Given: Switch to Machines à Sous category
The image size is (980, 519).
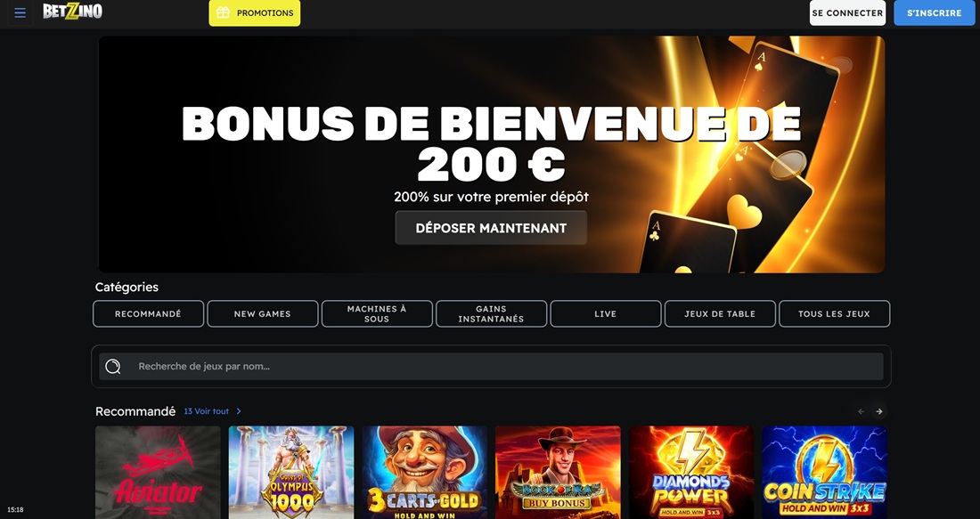Looking at the screenshot, I should pos(377,313).
